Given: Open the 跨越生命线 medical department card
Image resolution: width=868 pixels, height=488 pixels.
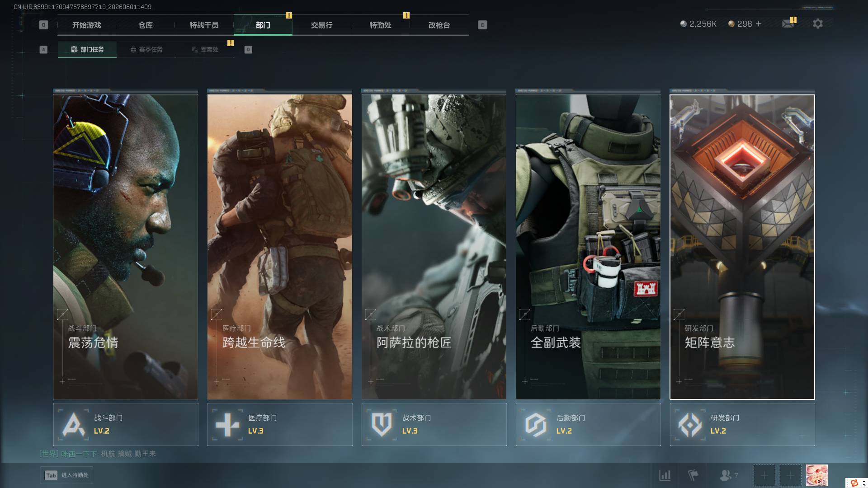Looking at the screenshot, I should pos(280,246).
